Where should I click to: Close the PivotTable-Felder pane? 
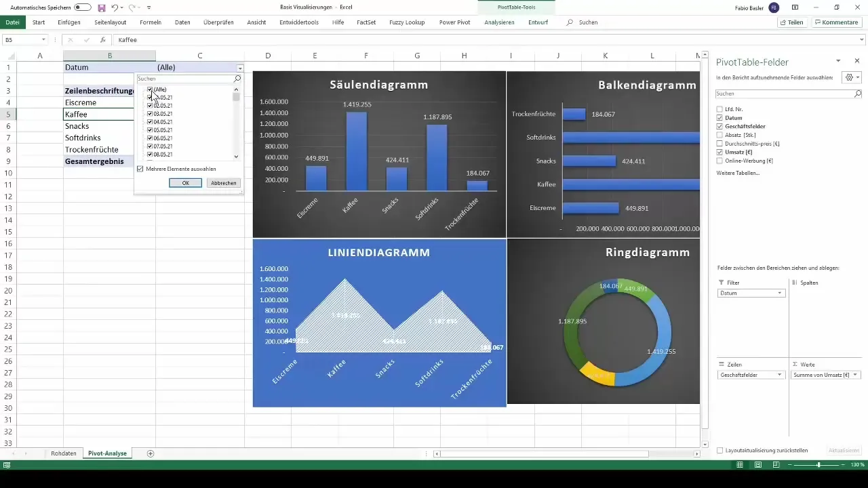(x=857, y=61)
